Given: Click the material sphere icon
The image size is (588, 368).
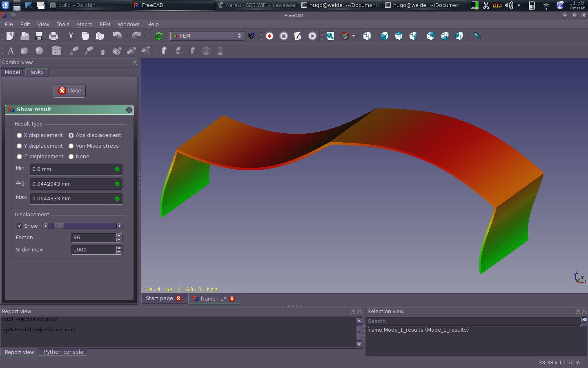Looking at the screenshot, I should coord(39,51).
